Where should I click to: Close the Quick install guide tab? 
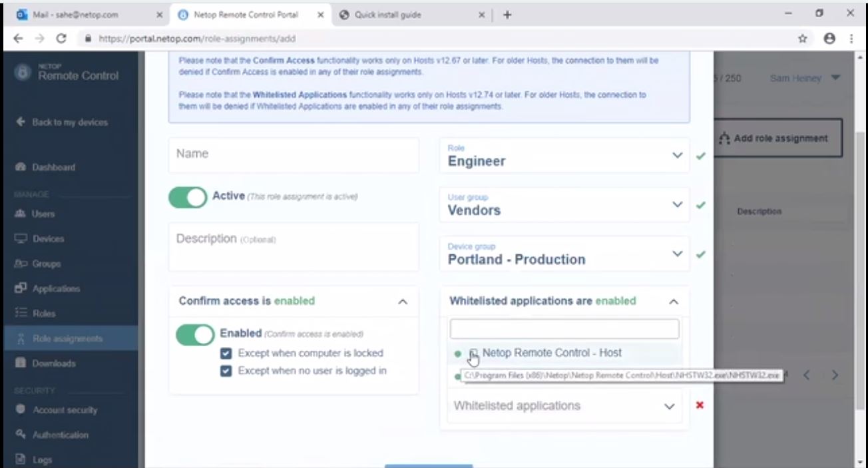coord(481,15)
